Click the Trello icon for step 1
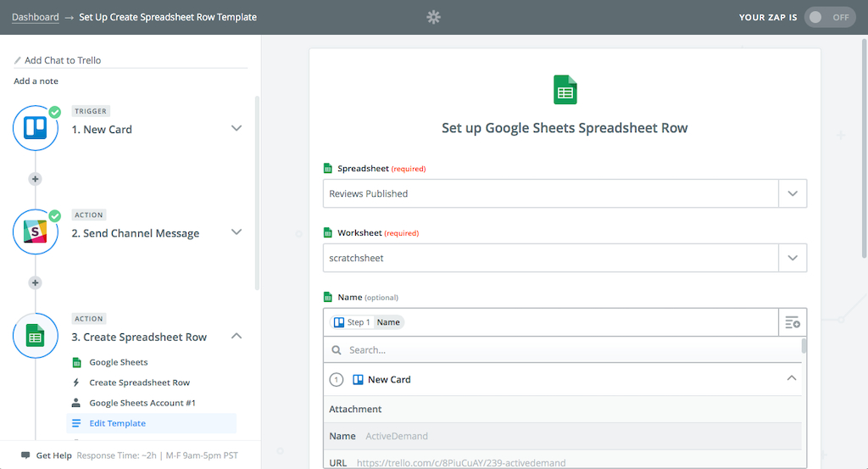Screen dimensions: 868x469 pos(36,129)
